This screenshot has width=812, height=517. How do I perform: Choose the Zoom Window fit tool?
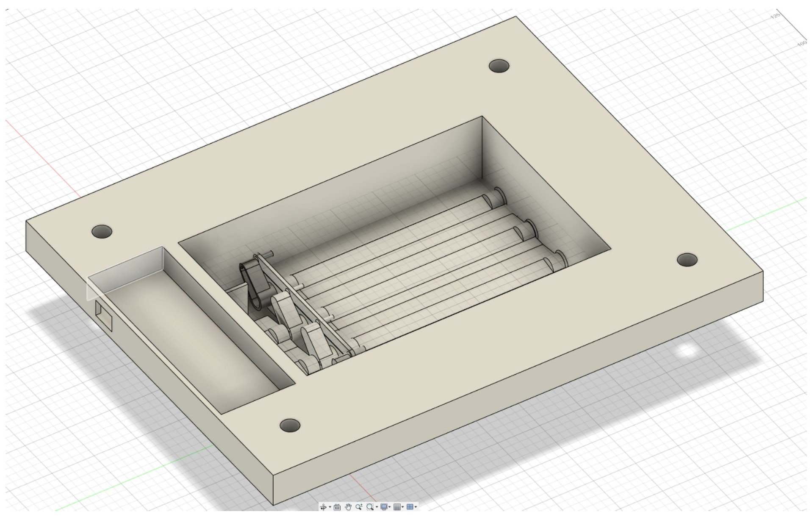pos(370,507)
